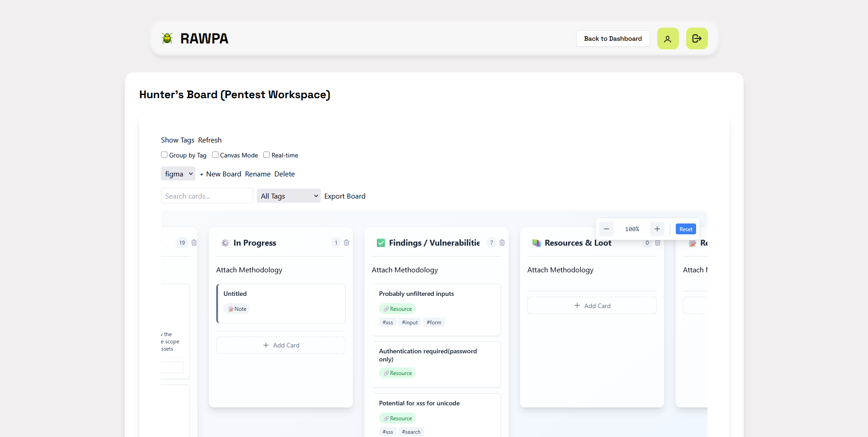Open the user profile icon button
The height and width of the screenshot is (437, 868).
coord(668,38)
